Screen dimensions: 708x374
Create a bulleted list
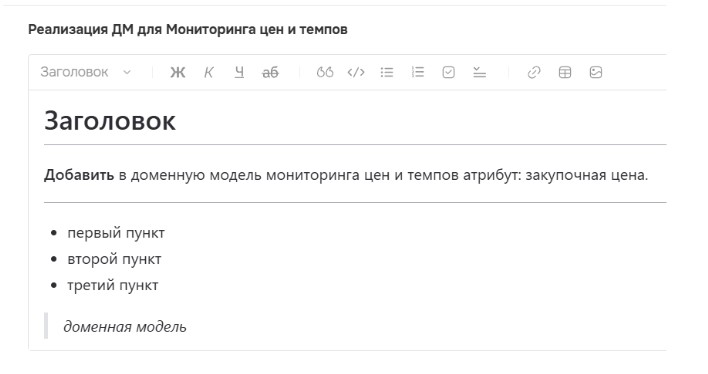[387, 72]
